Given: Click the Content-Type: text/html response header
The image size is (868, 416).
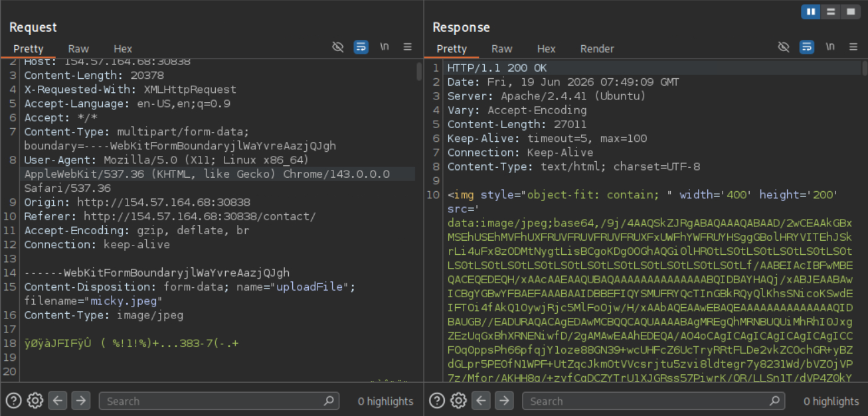Looking at the screenshot, I should (574, 167).
